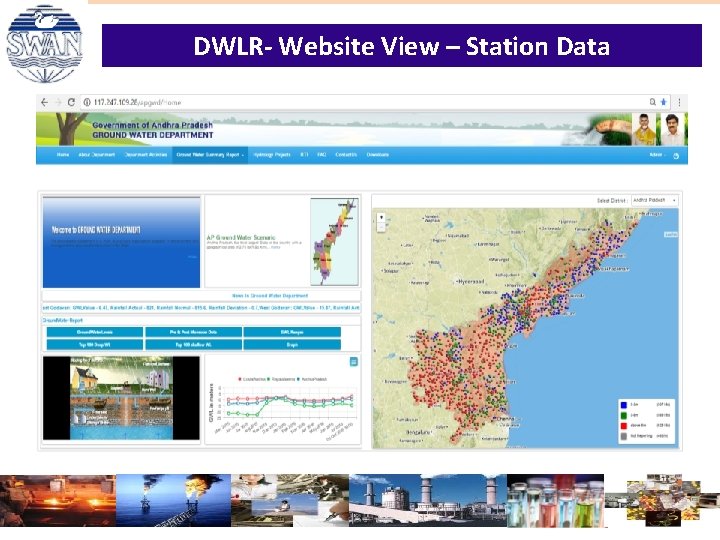Click the site info icon beside the URL

pyautogui.click(x=87, y=102)
